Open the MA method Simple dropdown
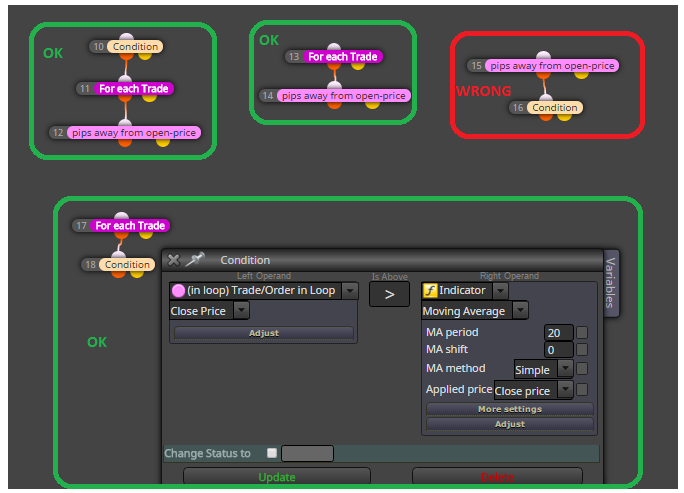684x493 pixels. click(565, 369)
